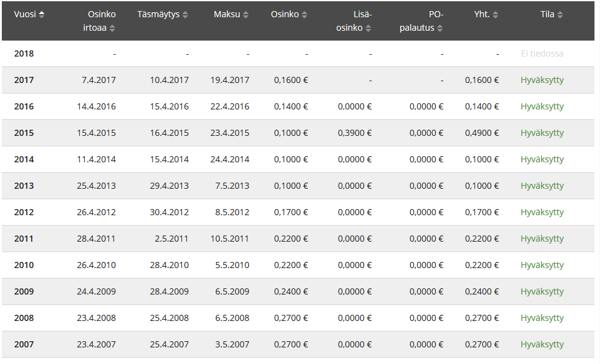
Task: Click Hyväksytty status in the 2012 row
Action: (542, 212)
